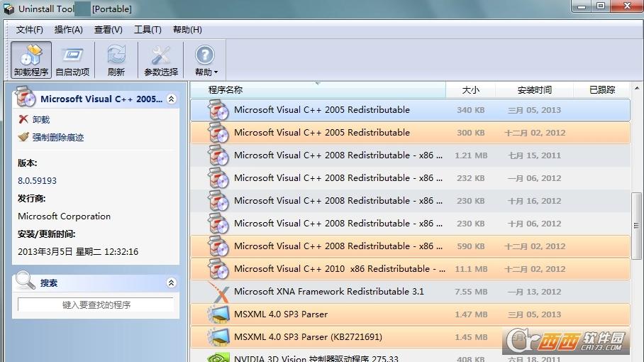Click installer icon of 340 KB Visual C++ 2005
Screen dimensions: 644x362
tap(218, 110)
